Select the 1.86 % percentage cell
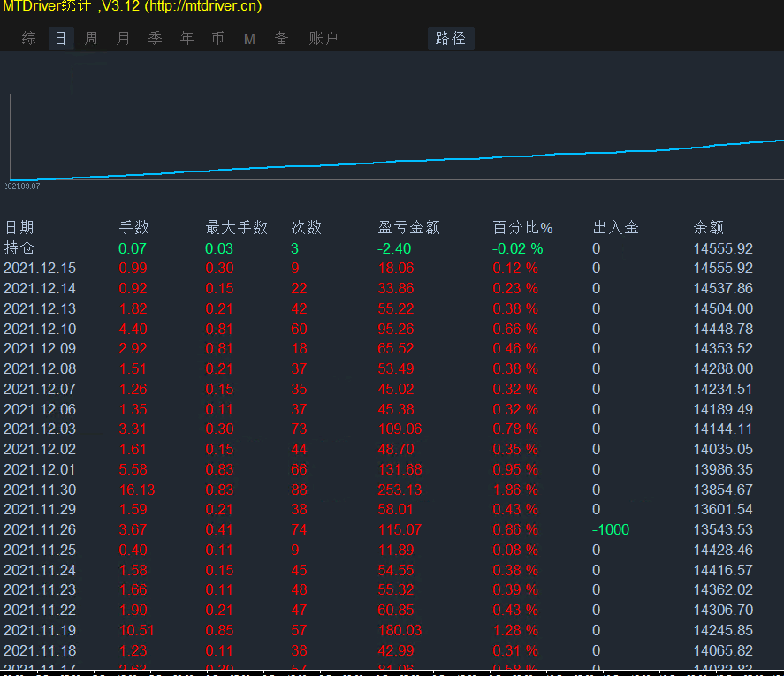 tap(515, 490)
